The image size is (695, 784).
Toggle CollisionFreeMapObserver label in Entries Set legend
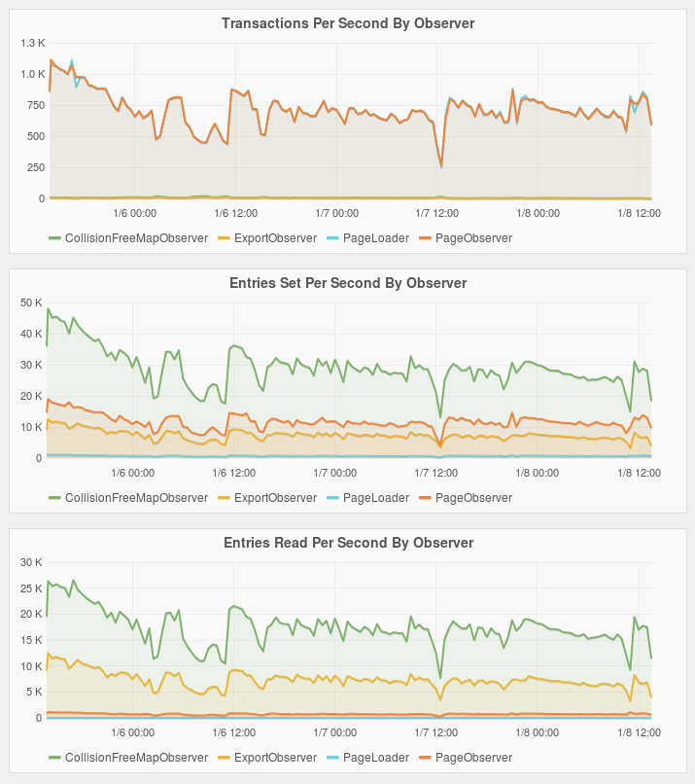click(136, 497)
